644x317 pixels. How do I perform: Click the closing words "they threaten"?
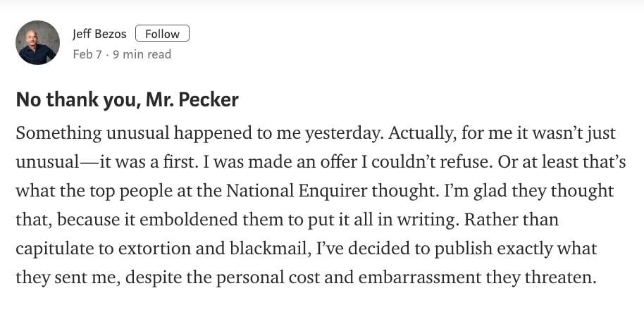pos(540,278)
